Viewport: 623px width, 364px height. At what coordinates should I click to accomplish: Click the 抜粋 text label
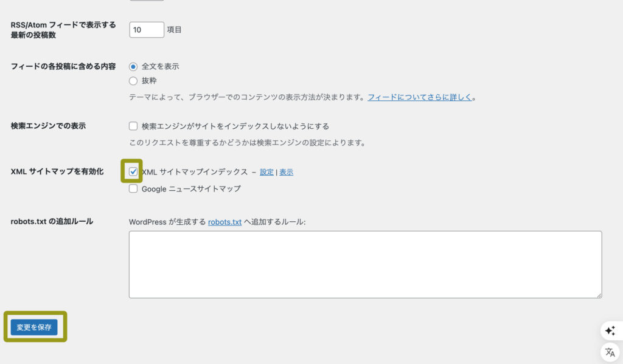pyautogui.click(x=149, y=80)
